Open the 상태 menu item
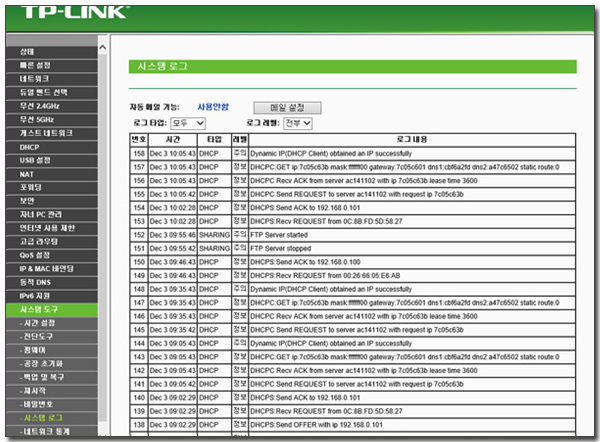 click(x=52, y=52)
